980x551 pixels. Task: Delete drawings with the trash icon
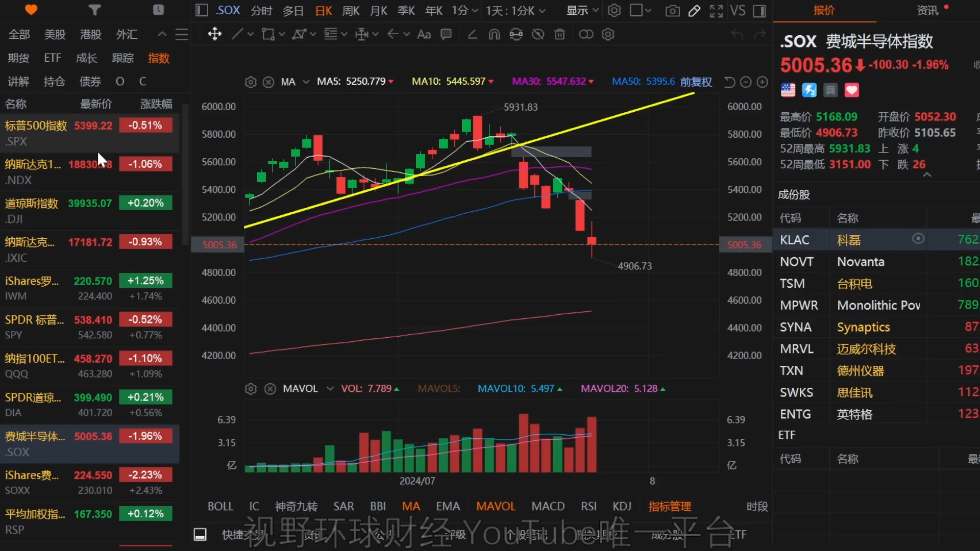pyautogui.click(x=560, y=34)
